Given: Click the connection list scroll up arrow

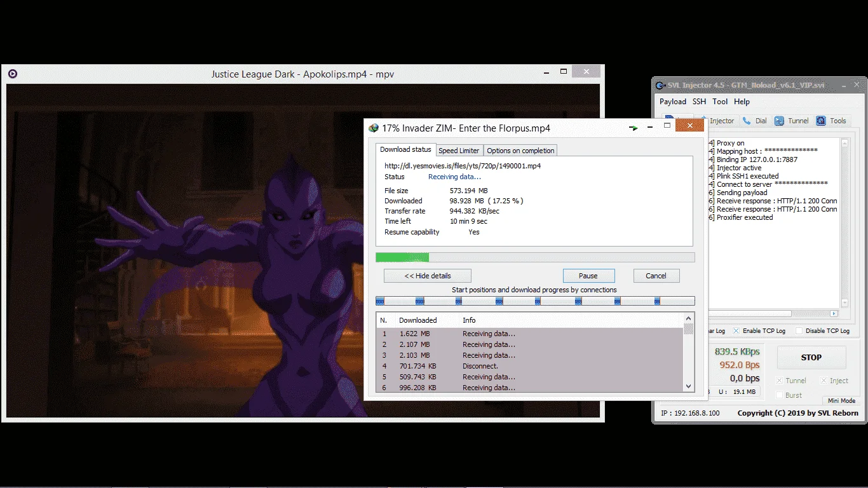Looking at the screenshot, I should [x=688, y=318].
